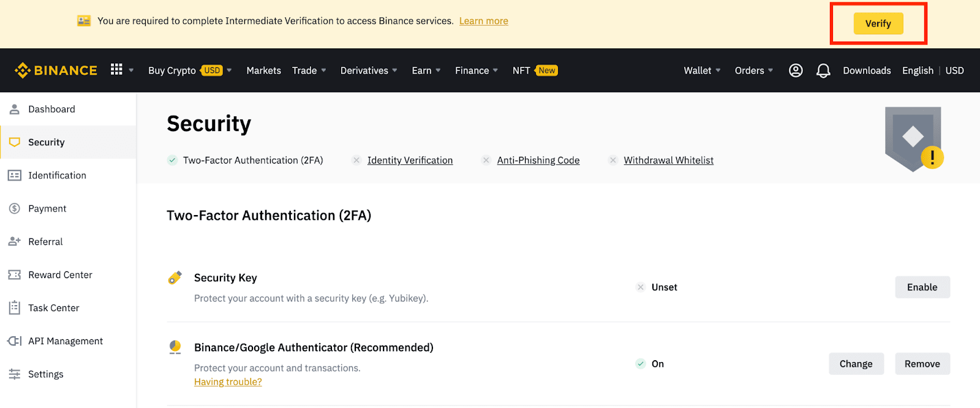
Task: Open Payment in the sidebar
Action: 68,208
